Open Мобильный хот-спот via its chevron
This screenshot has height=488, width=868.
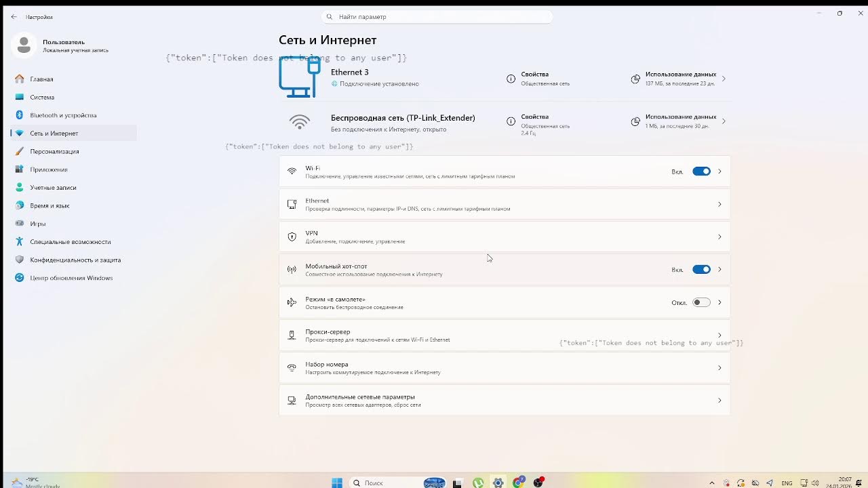[719, 270]
